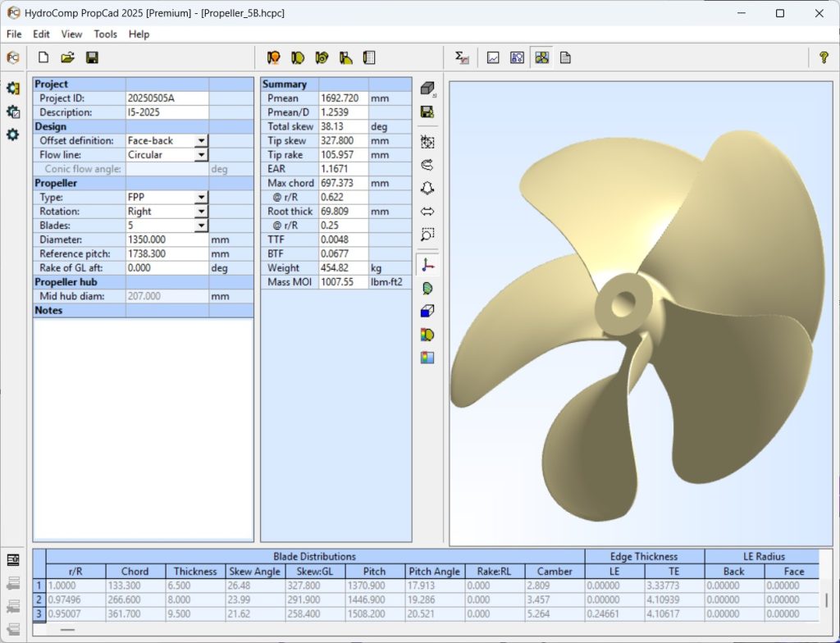Save project with the floppy disk icon

[x=92, y=57]
